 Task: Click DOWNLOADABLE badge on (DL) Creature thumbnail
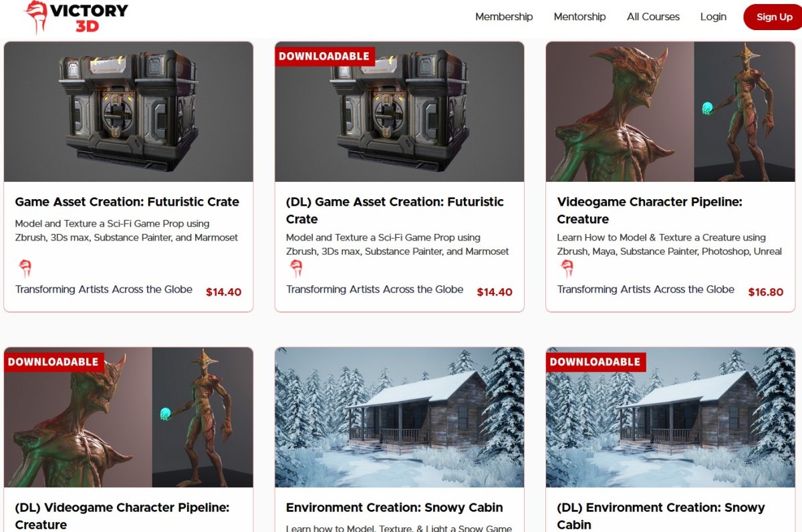click(54, 362)
